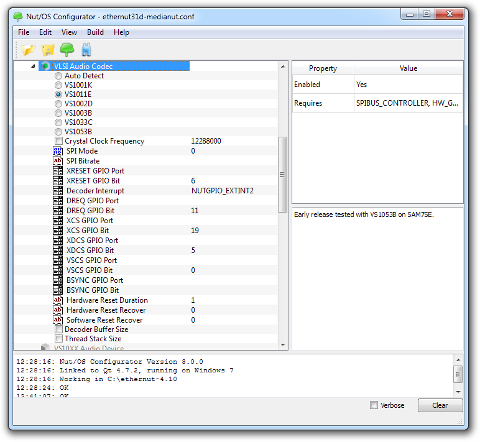The height and width of the screenshot is (442, 480).
Task: Click the VLSI Audio Codec component icon
Action: [x=45, y=66]
